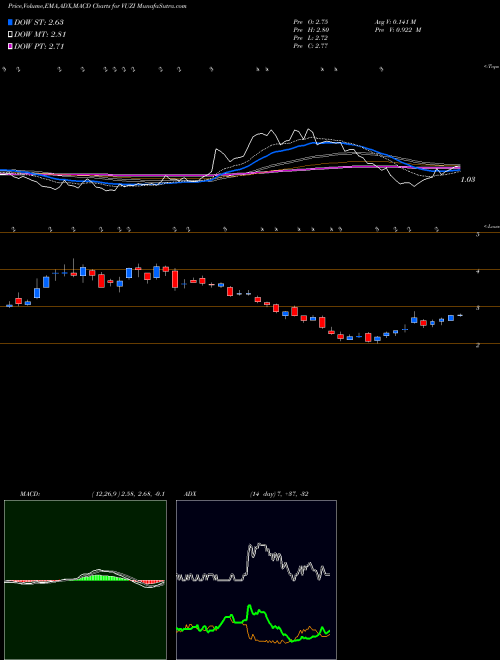The height and width of the screenshot is (660, 500).
Task: Select the 'DOW MT: 2.81' legend label
Action: click(x=40, y=35)
